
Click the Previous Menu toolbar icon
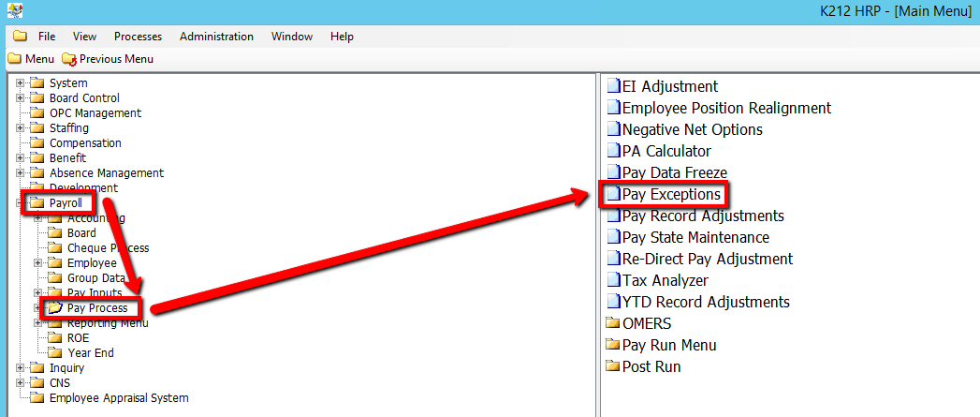(68, 59)
